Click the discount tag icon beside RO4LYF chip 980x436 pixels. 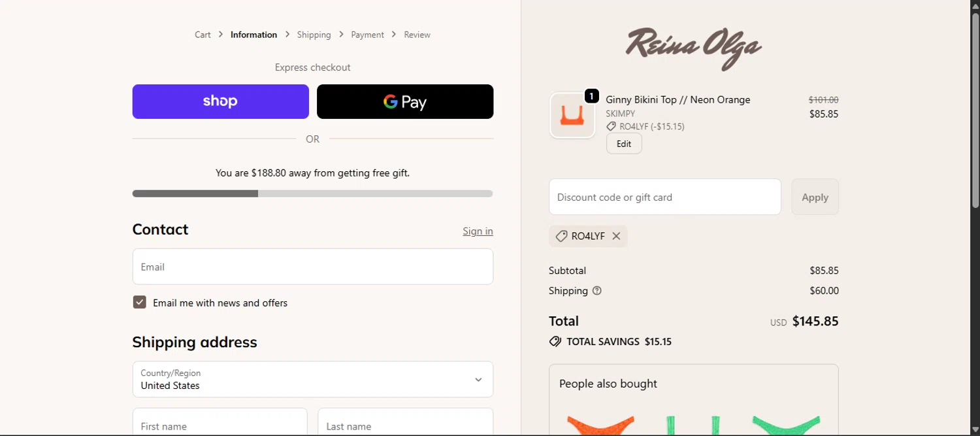coord(561,237)
